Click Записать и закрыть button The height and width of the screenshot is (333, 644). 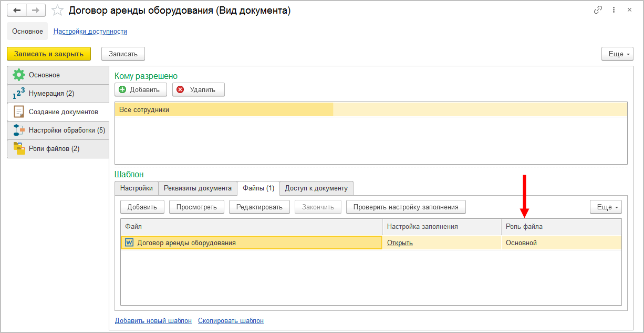49,54
